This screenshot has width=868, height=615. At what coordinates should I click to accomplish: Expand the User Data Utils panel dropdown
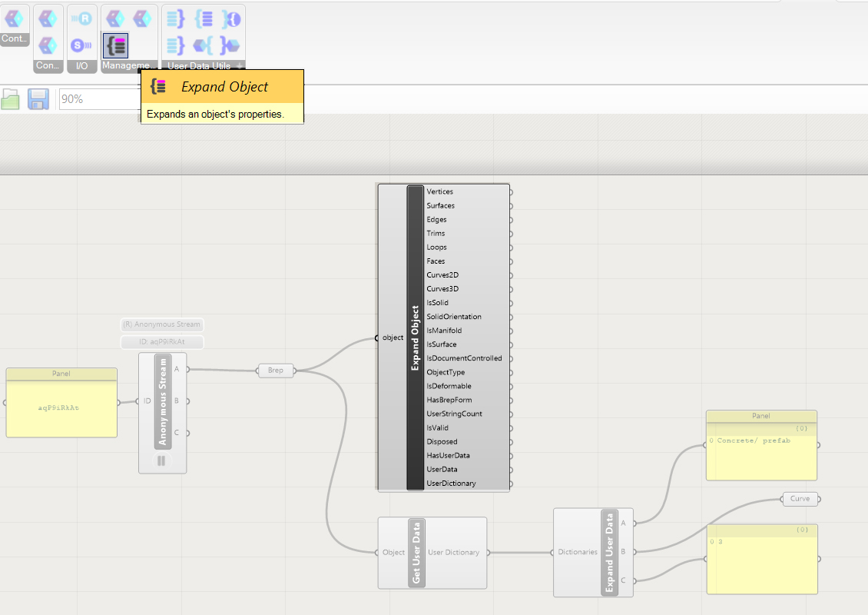[240, 66]
